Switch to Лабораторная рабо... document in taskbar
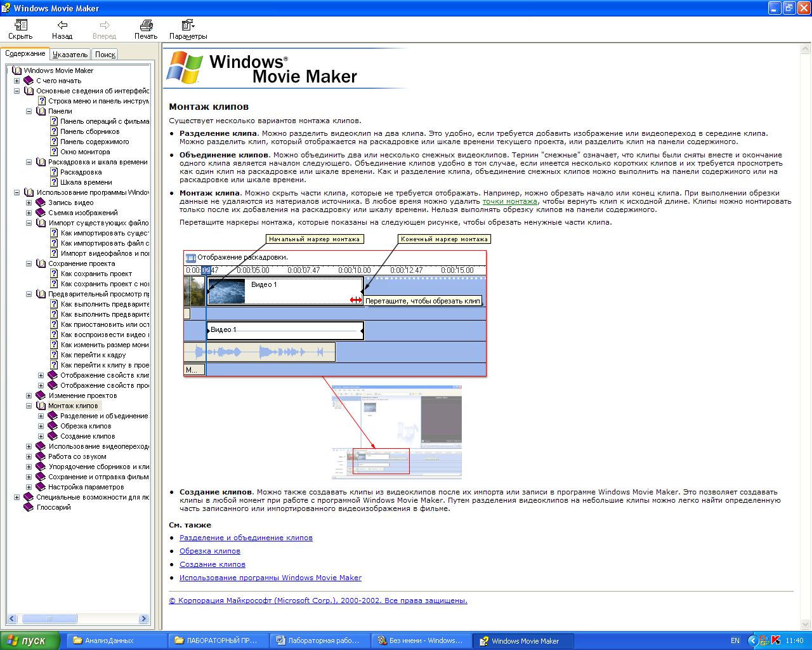The width and height of the screenshot is (812, 650). click(x=320, y=640)
